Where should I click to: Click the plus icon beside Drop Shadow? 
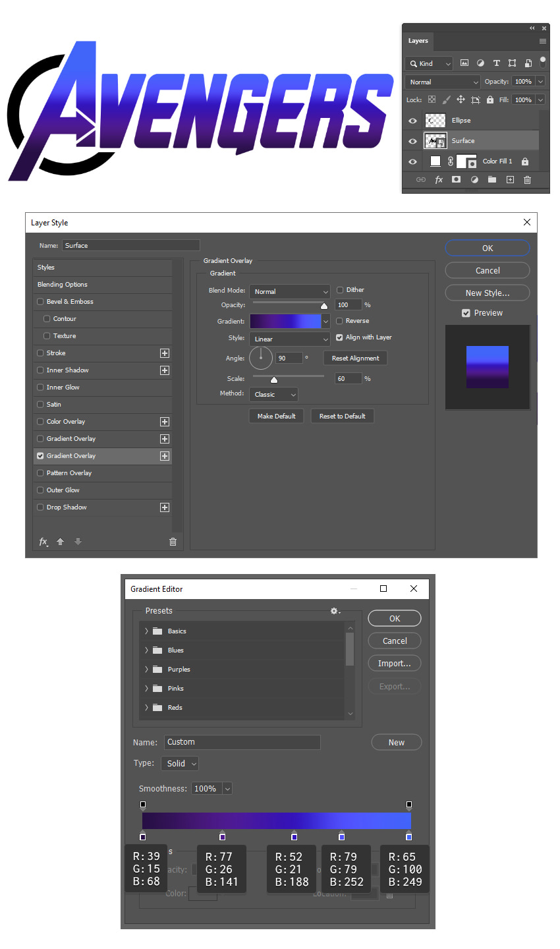coord(165,507)
